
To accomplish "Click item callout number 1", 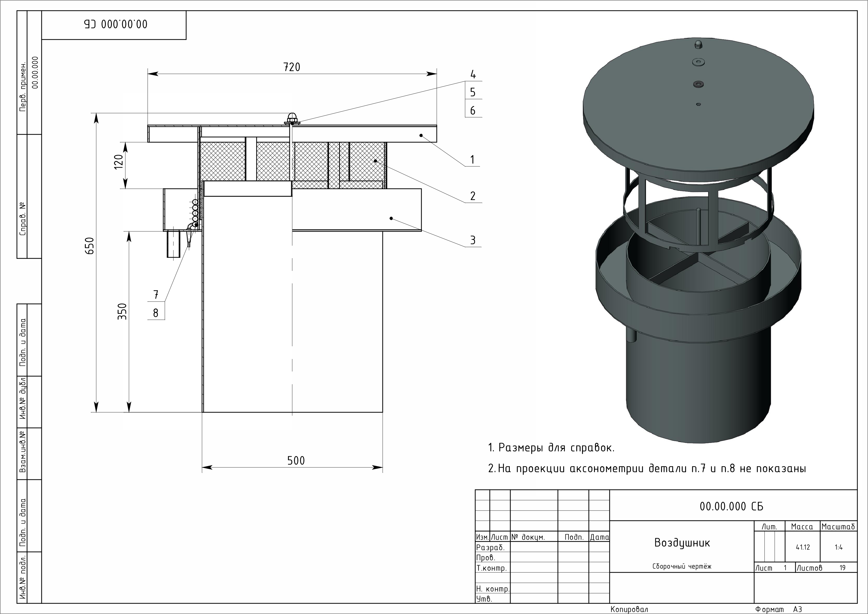I will point(472,160).
